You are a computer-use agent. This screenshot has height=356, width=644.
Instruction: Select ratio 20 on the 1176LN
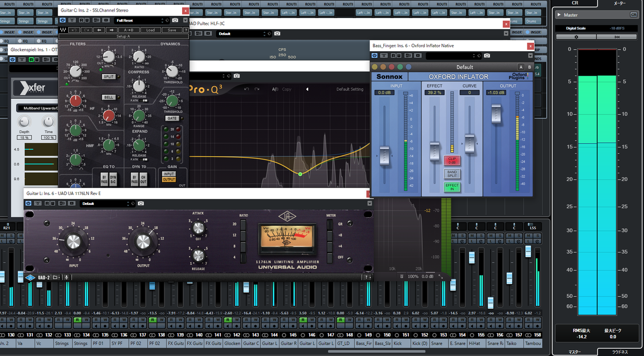coord(243,224)
